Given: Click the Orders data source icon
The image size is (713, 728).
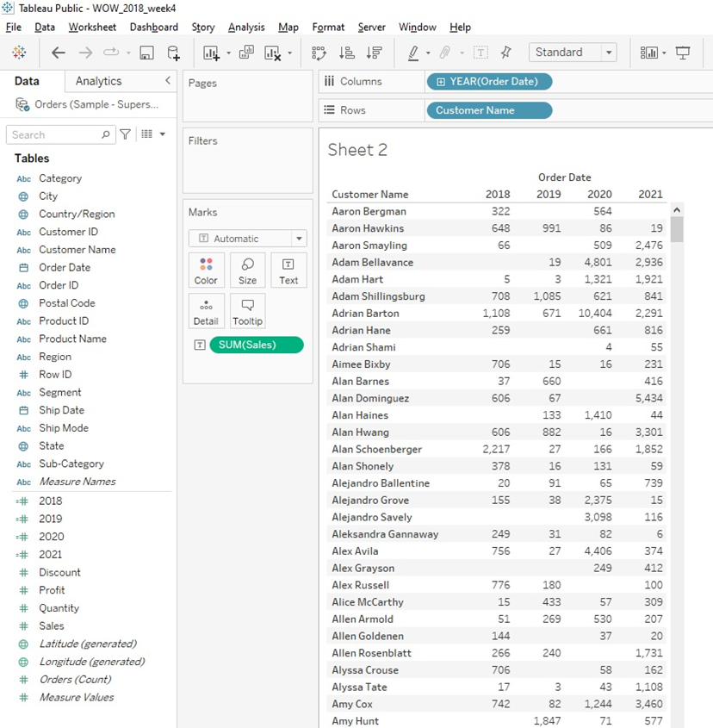Looking at the screenshot, I should click(22, 104).
